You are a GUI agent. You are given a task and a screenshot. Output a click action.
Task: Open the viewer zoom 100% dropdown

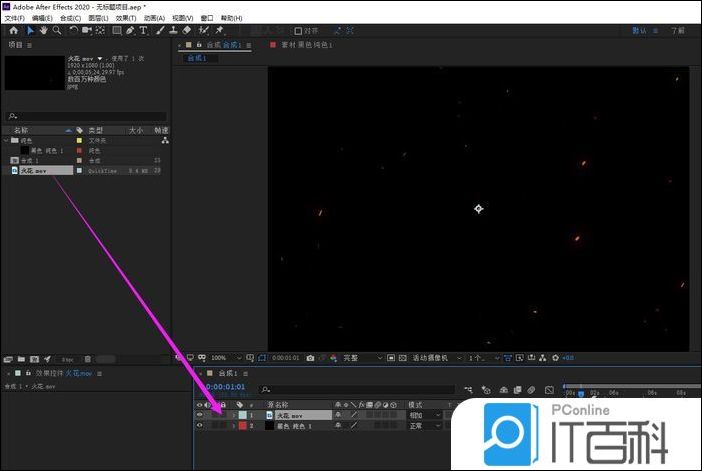tap(225, 358)
